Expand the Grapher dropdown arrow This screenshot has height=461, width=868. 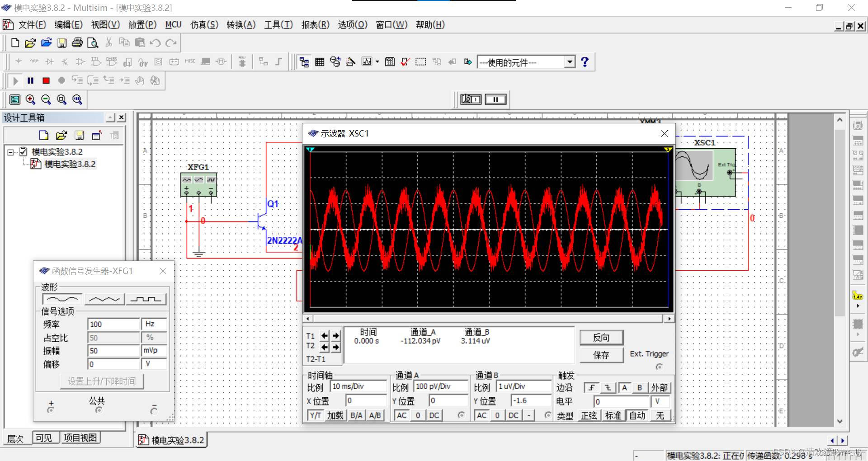click(377, 62)
